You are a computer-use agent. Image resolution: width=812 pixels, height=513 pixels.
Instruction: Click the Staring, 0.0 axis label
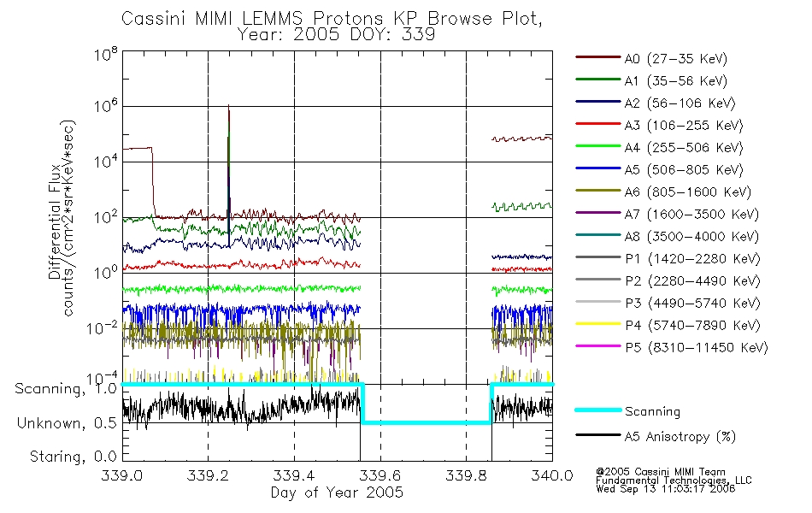74,457
